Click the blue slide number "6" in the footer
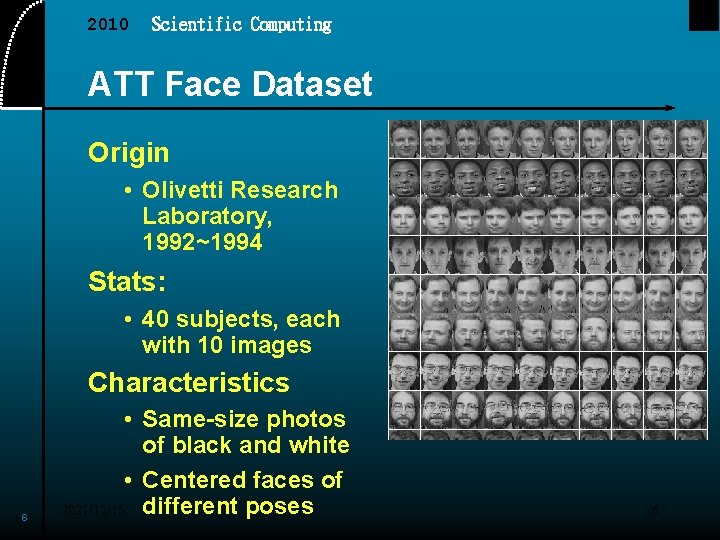This screenshot has height=540, width=720. point(24,518)
